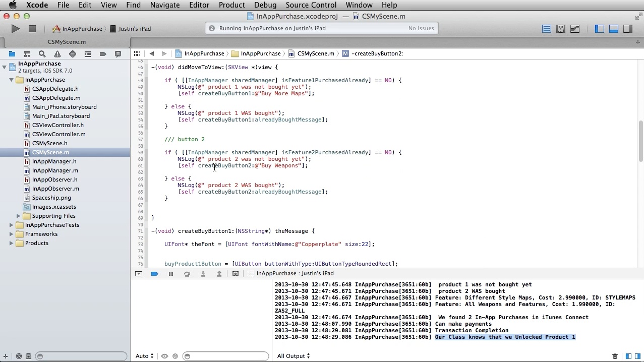Show the Log navigator speech-bubble icon

point(118,54)
